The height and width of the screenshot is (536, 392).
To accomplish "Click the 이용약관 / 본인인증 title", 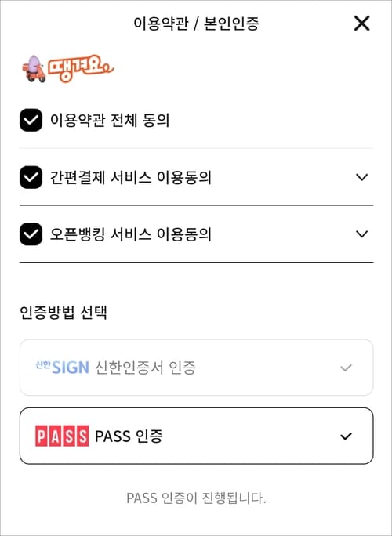I will coord(196,24).
